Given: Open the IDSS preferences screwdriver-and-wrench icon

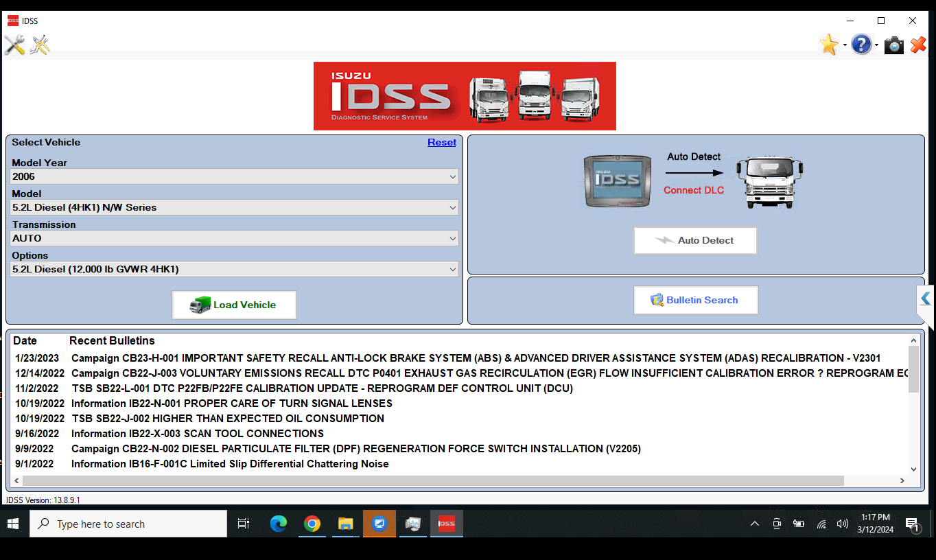Looking at the screenshot, I should [14, 45].
